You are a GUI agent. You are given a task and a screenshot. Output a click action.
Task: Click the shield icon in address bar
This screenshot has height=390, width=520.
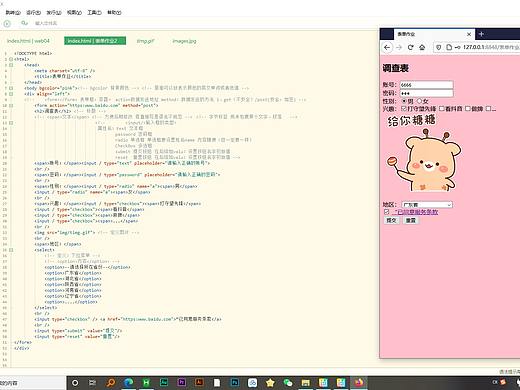(439, 47)
